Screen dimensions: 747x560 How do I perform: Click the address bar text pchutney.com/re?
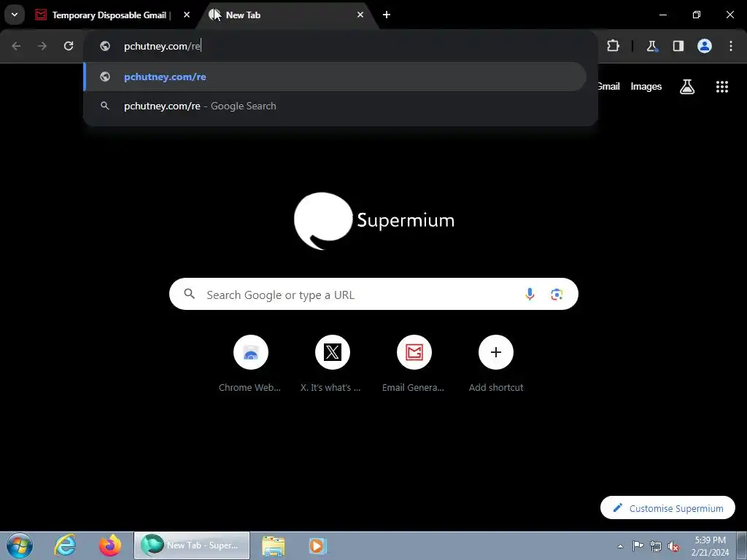click(162, 46)
